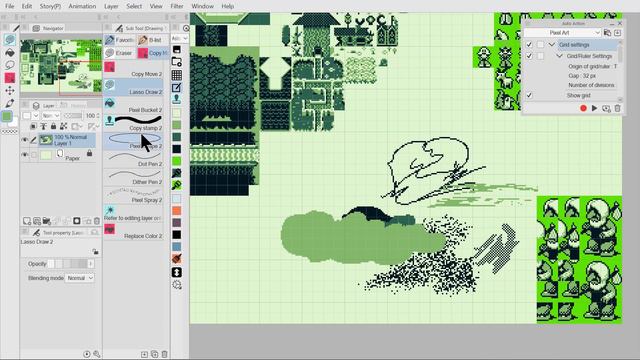This screenshot has height=360, width=640.
Task: Select the lasso selection tool in the left toolbar
Action: click(9, 65)
